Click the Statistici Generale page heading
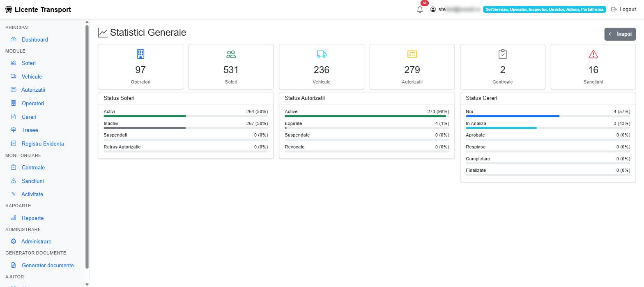Screen dimensions: 644x287 pyautogui.click(x=142, y=32)
